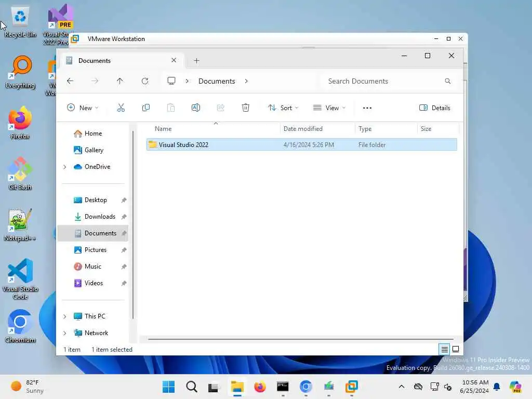Viewport: 532px width, 399px height.
Task: Open Chromium desktop shortcut
Action: click(x=20, y=326)
